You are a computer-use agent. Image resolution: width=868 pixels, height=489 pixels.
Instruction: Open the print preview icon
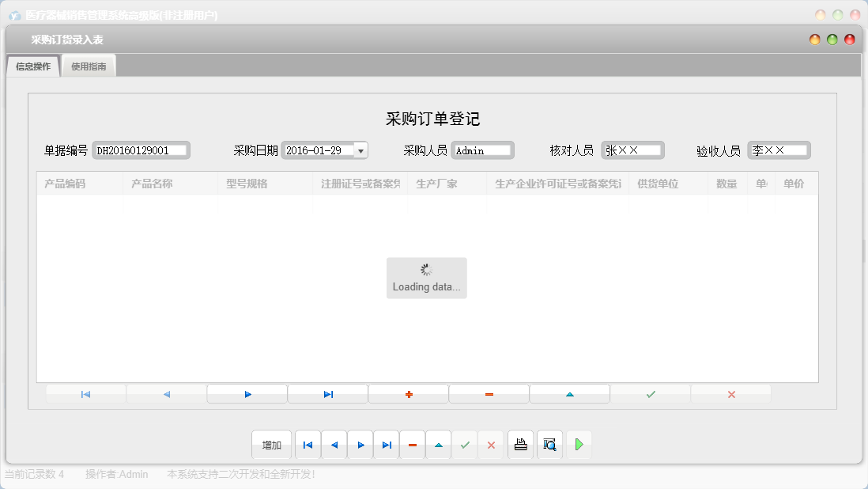[x=549, y=444]
